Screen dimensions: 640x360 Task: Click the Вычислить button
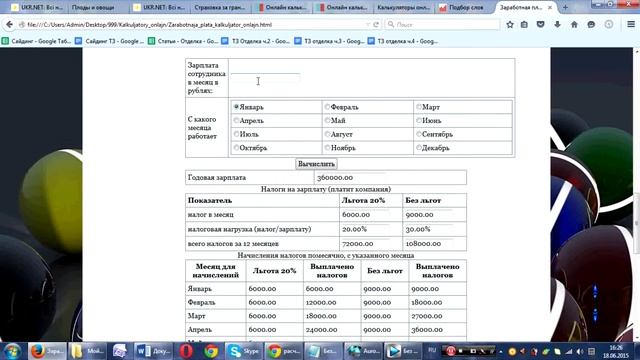(x=316, y=164)
